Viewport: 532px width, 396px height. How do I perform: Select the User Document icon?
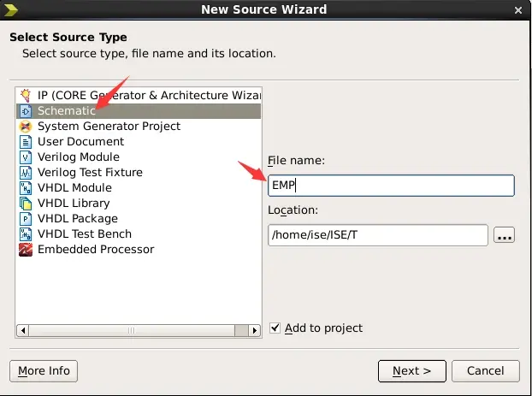26,142
